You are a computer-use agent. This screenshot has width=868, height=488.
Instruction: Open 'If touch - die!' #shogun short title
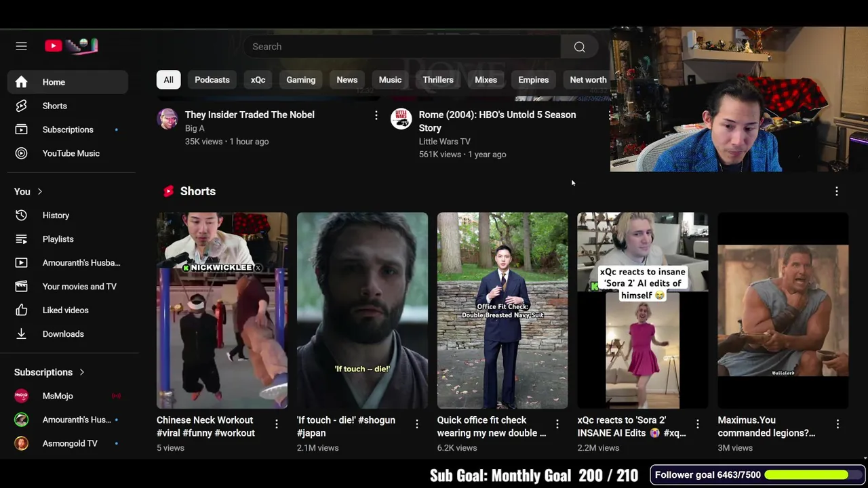[x=346, y=426]
